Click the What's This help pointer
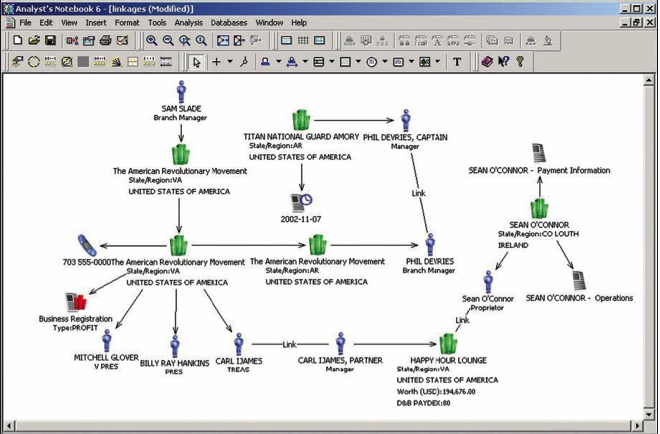 (x=503, y=62)
